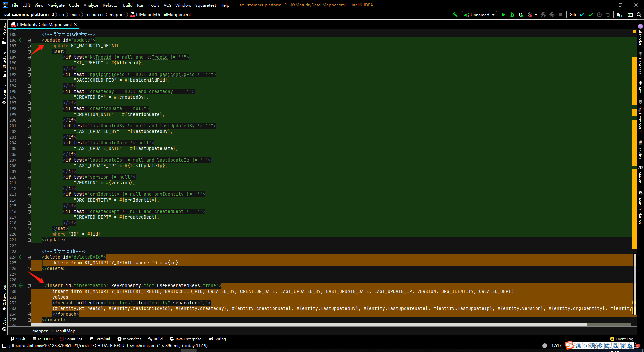The image size is (644, 352).
Task: Open the VCS menu
Action: pos(167,5)
